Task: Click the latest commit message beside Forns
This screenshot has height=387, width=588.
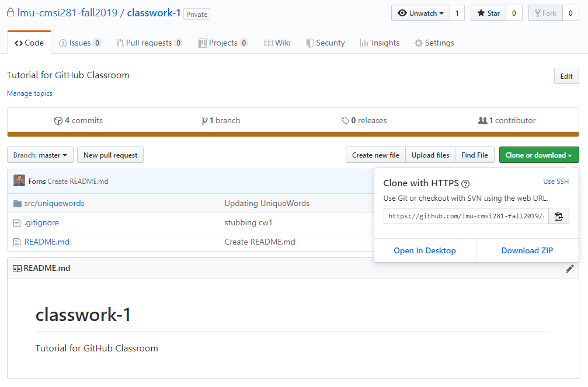Action: [78, 182]
